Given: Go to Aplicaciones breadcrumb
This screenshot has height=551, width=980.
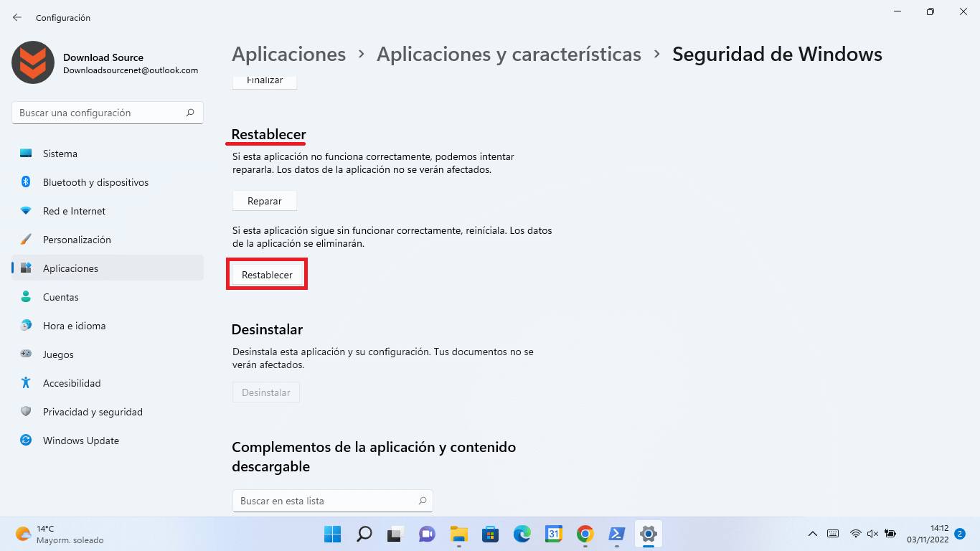Looking at the screenshot, I should pos(289,55).
